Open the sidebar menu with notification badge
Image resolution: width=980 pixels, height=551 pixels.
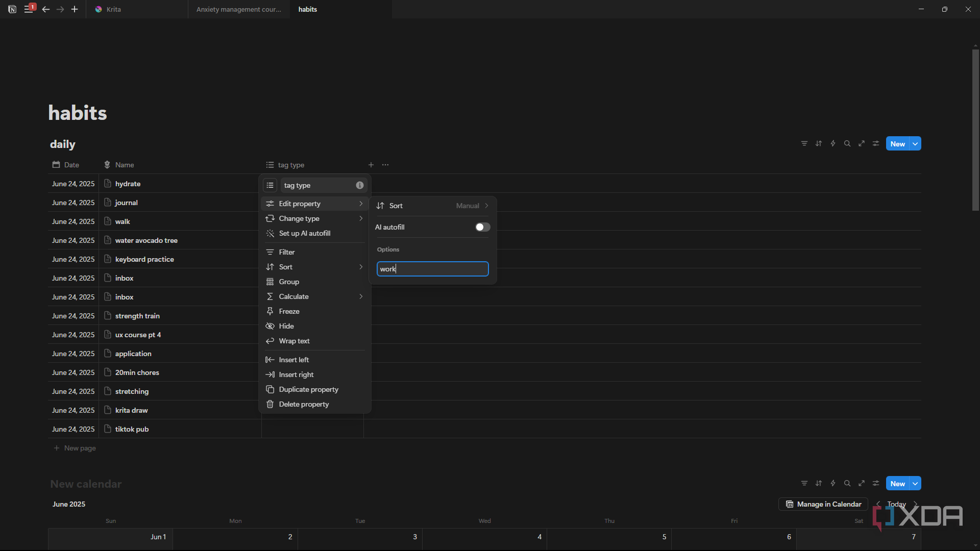click(29, 9)
